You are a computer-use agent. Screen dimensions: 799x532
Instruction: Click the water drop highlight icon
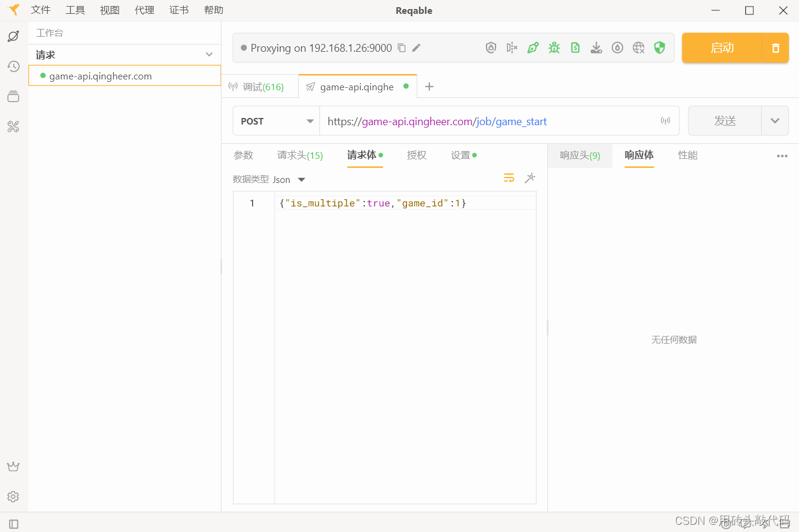[x=617, y=48]
